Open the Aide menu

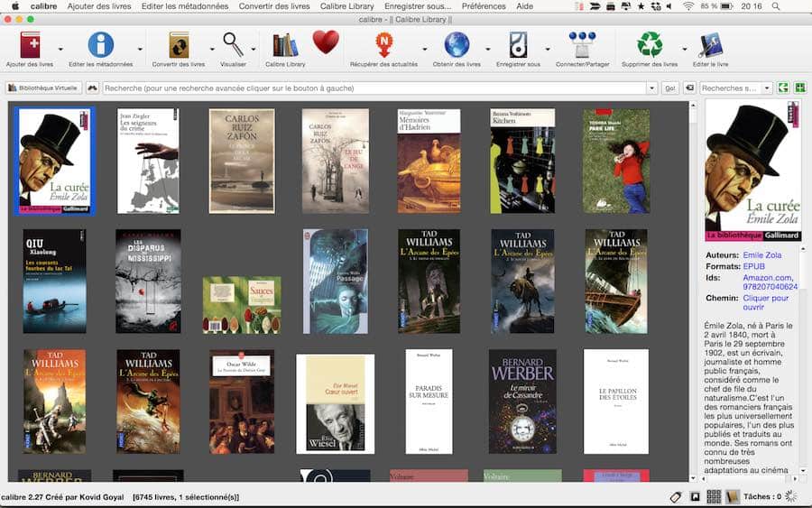524,6
